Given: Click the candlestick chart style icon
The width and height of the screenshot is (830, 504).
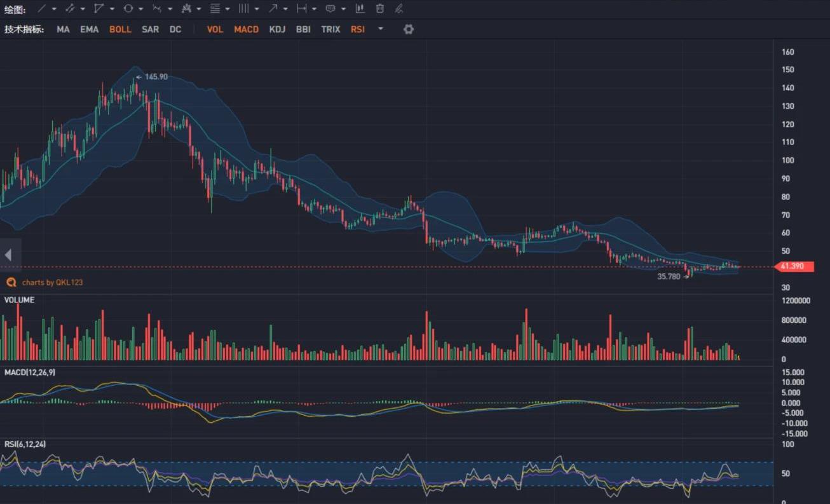Looking at the screenshot, I should [360, 9].
